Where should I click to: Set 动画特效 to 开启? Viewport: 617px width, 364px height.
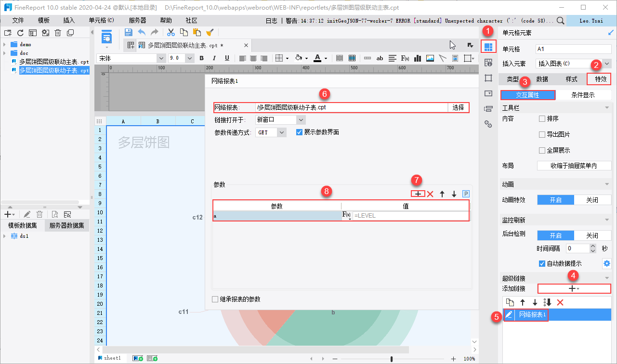coord(556,200)
